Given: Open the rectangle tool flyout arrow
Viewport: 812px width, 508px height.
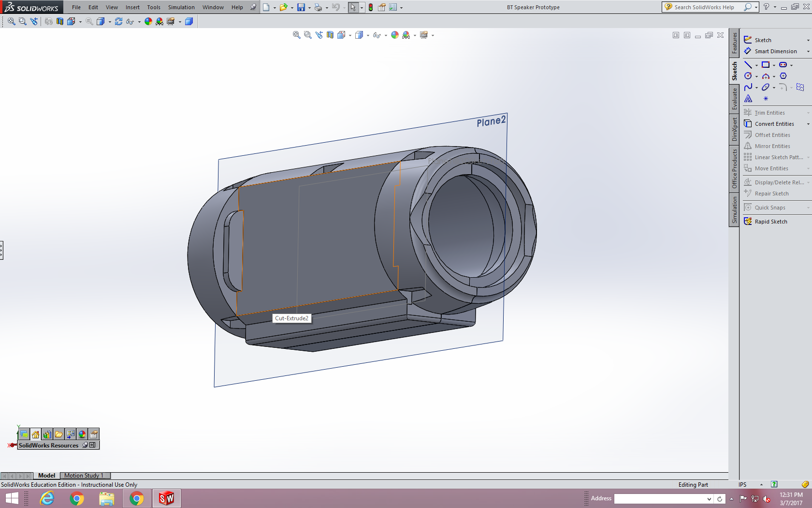Looking at the screenshot, I should click(774, 65).
